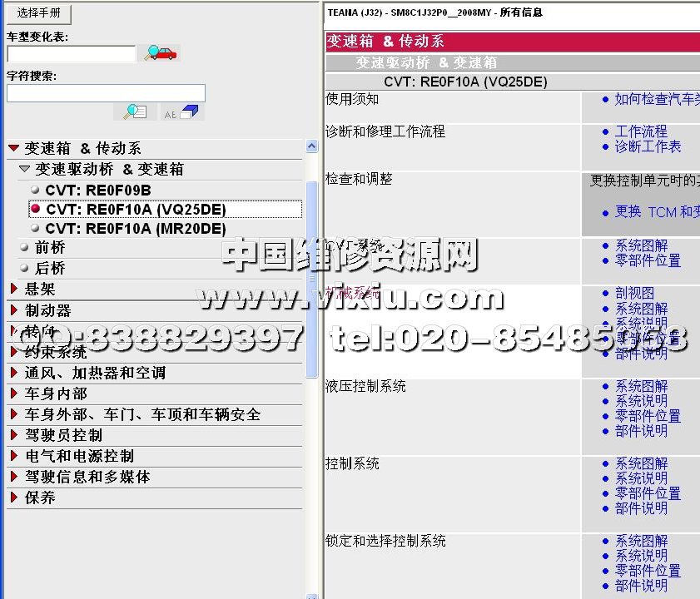Image resolution: width=700 pixels, height=599 pixels.
Task: Open 系统图解 link under 锁定和选择控制系统
Action: coord(641,541)
